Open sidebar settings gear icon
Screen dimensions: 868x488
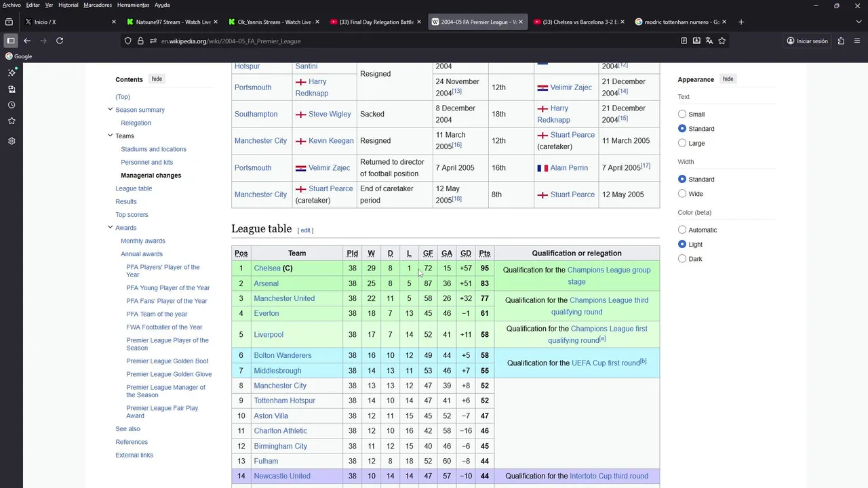[x=12, y=141]
